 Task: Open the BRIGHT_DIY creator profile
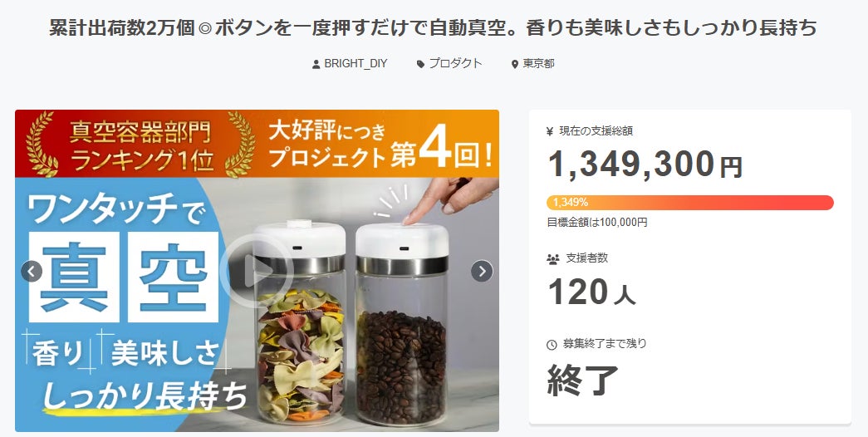click(356, 64)
